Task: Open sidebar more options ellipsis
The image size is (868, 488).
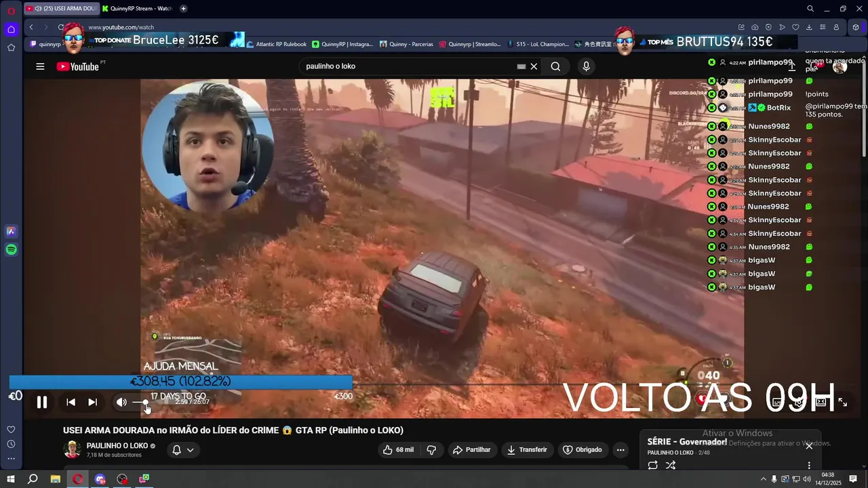Action: [11, 459]
